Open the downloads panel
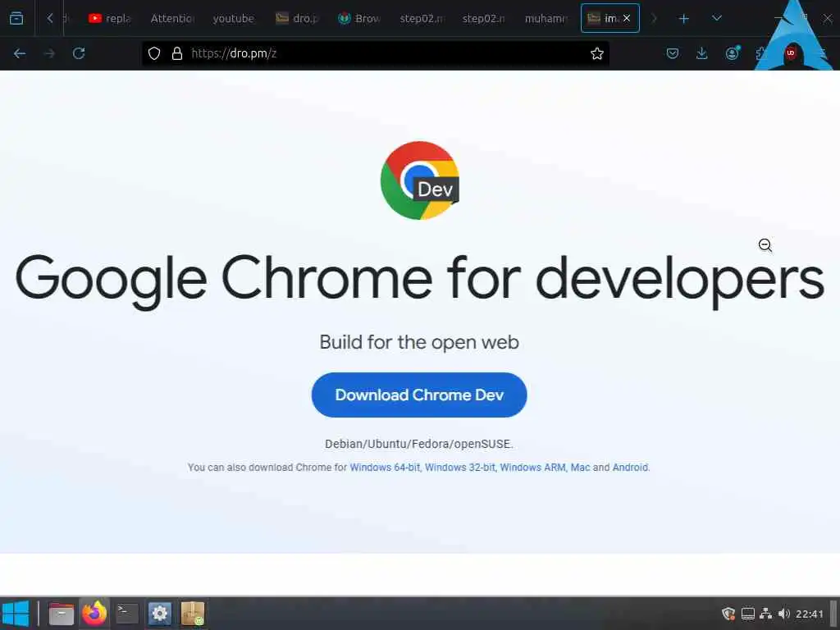 point(702,53)
